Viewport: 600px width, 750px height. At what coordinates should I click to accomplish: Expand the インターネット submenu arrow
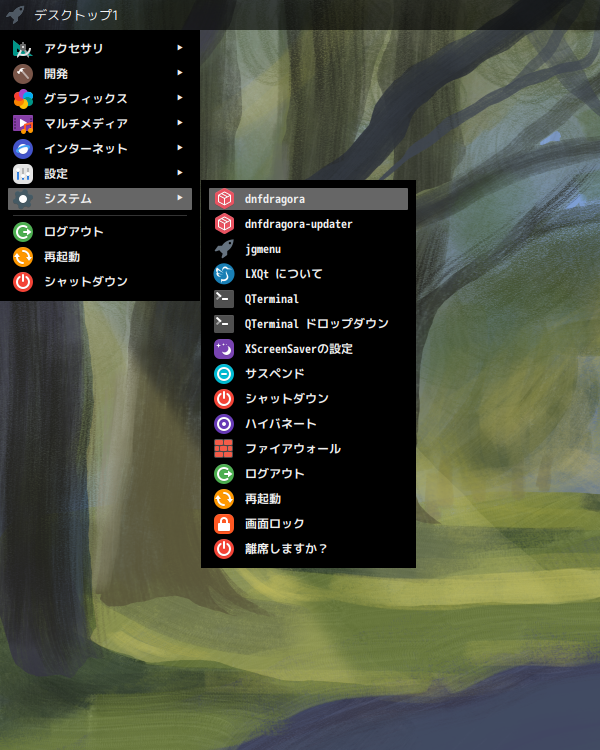(180, 147)
